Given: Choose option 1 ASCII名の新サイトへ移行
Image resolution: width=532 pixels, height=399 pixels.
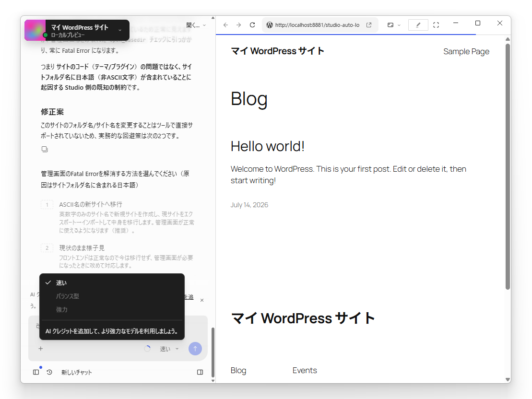Looking at the screenshot, I should (118, 217).
